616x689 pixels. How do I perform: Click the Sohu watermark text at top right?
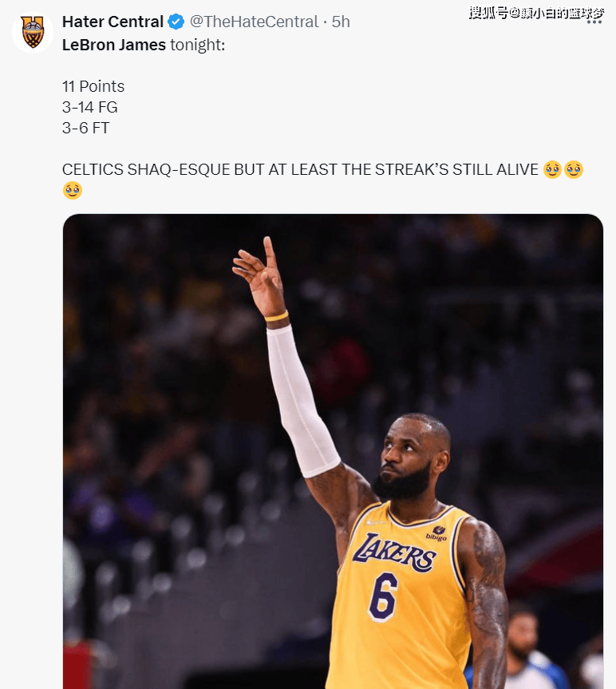[536, 13]
